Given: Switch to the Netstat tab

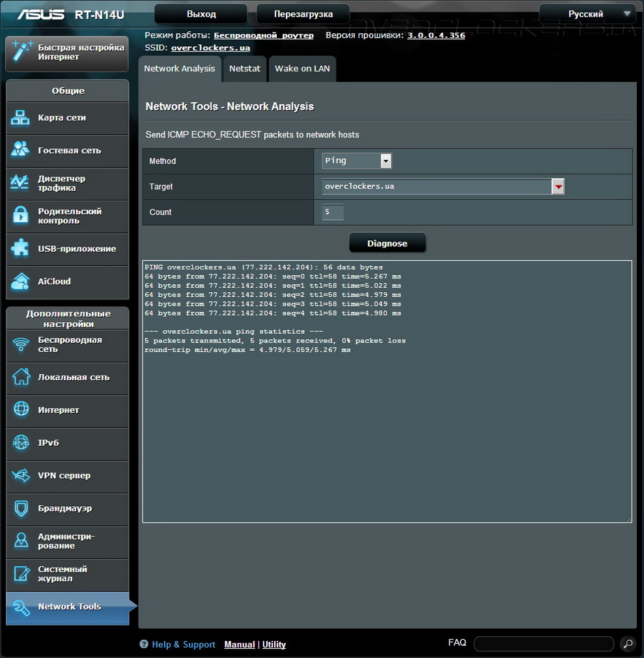Looking at the screenshot, I should click(x=245, y=68).
